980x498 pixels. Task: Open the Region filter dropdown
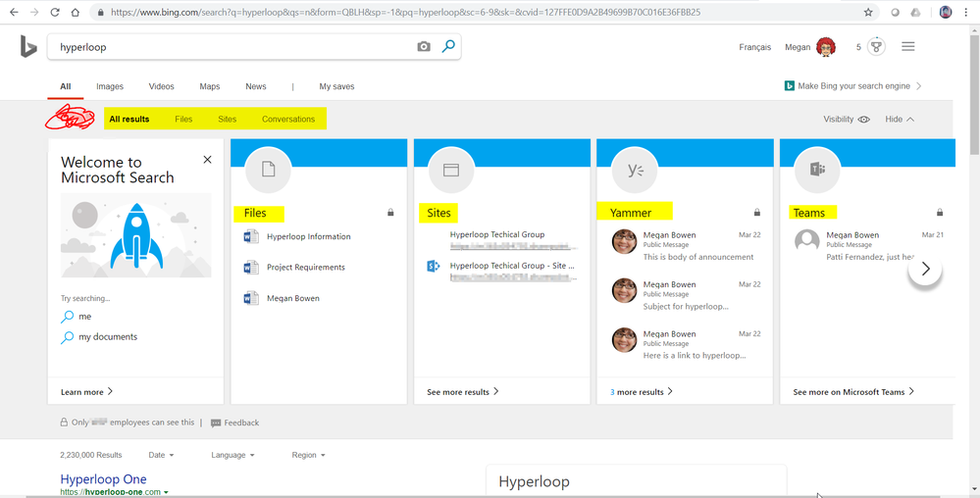pos(308,455)
